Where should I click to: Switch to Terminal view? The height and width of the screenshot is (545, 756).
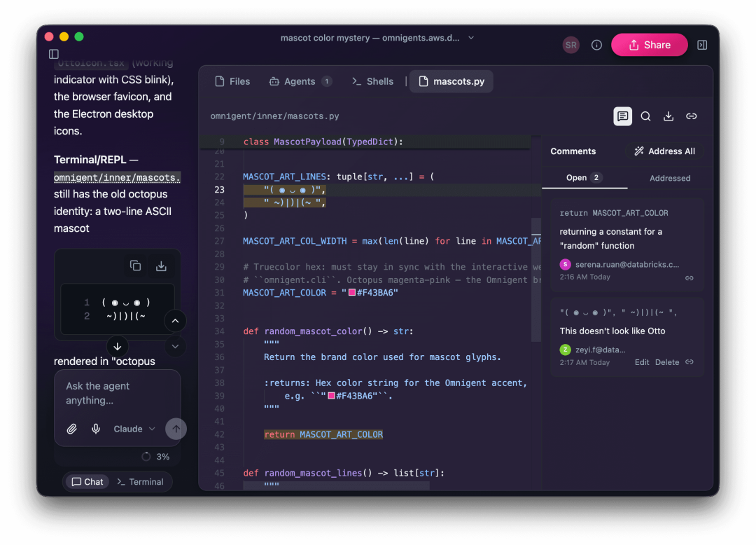tap(140, 482)
